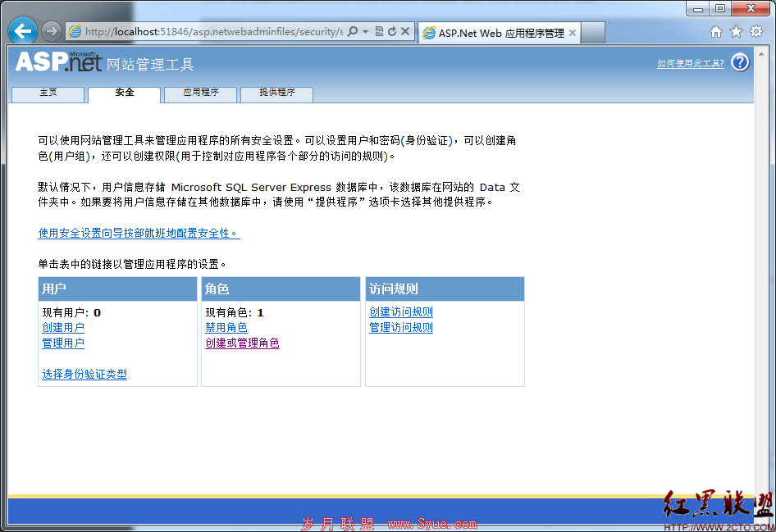Open browser Tools gear icon

click(x=756, y=32)
